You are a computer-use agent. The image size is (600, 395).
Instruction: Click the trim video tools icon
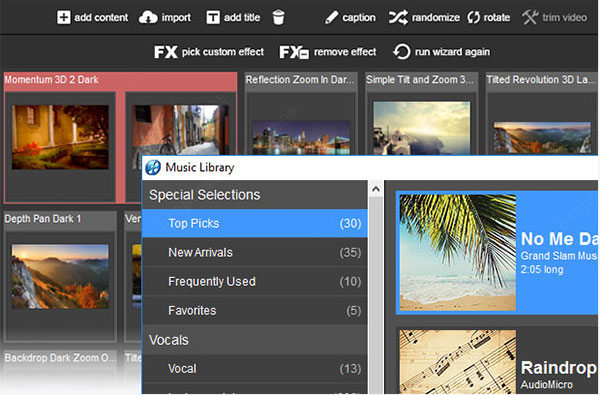[530, 18]
